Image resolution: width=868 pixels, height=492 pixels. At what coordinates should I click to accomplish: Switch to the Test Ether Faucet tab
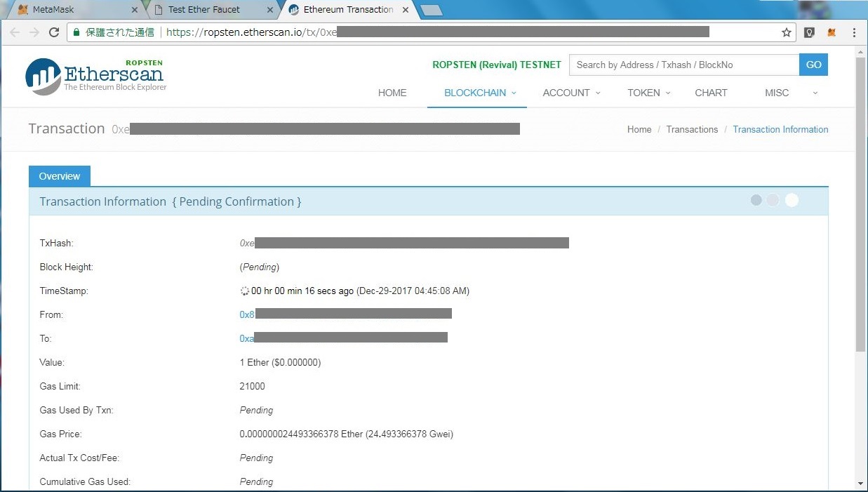pyautogui.click(x=203, y=10)
